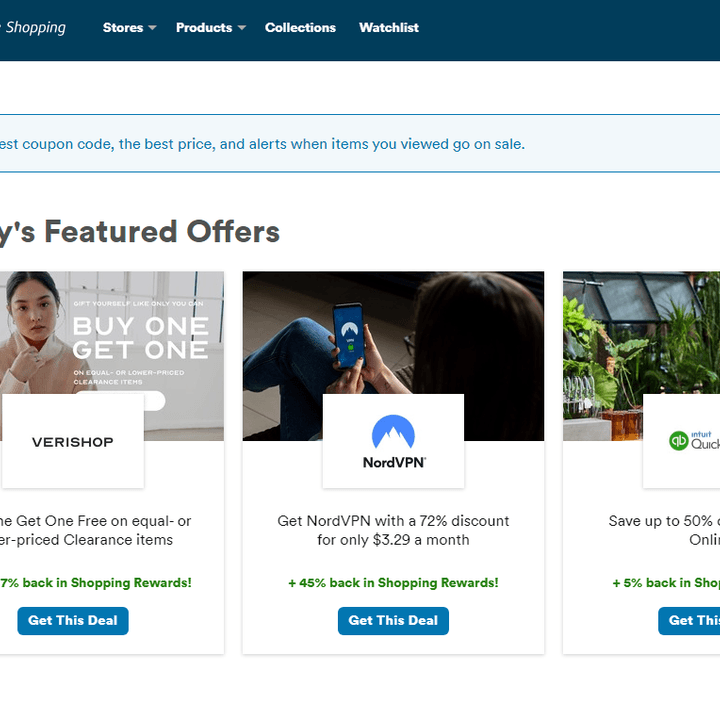
Task: Get the Verishop deal
Action: click(x=73, y=621)
